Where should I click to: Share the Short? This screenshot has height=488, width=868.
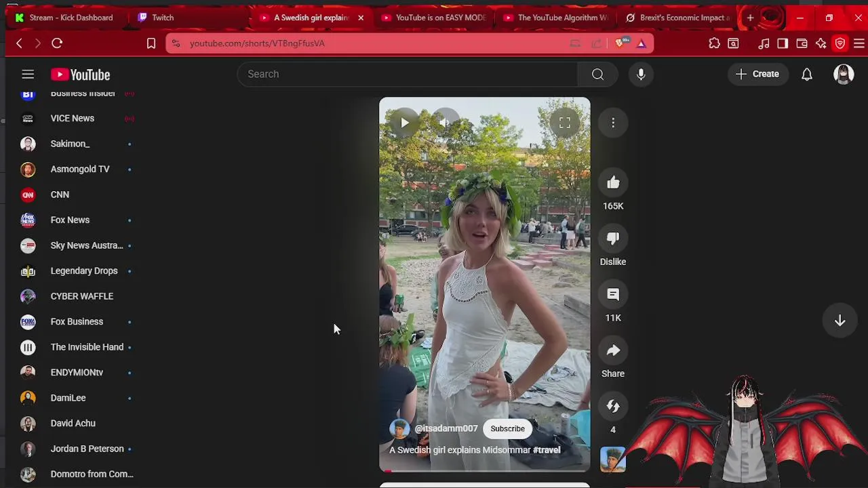point(613,350)
